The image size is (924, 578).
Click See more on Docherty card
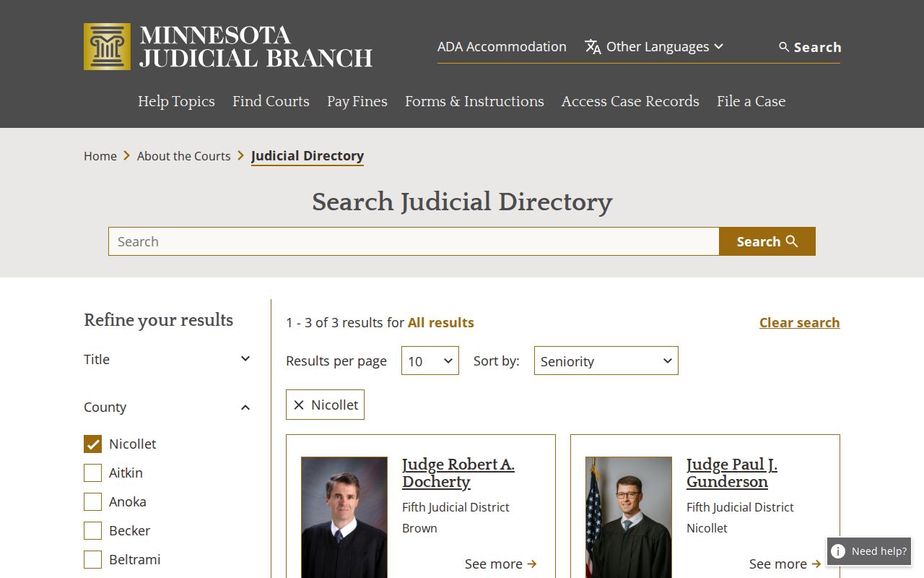tap(501, 564)
